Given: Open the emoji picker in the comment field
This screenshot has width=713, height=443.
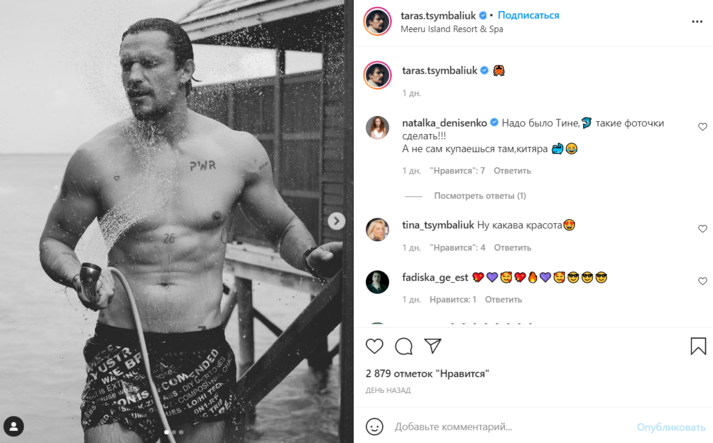Looking at the screenshot, I should [x=375, y=427].
